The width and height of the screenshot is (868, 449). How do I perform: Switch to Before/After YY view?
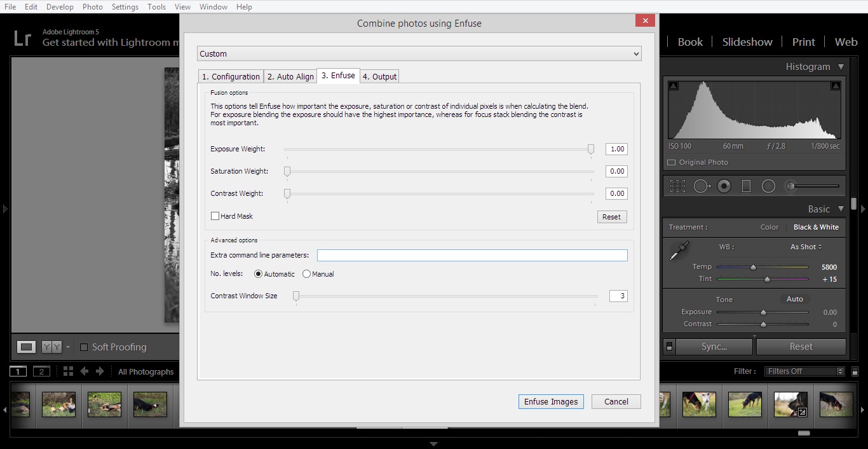pos(51,347)
